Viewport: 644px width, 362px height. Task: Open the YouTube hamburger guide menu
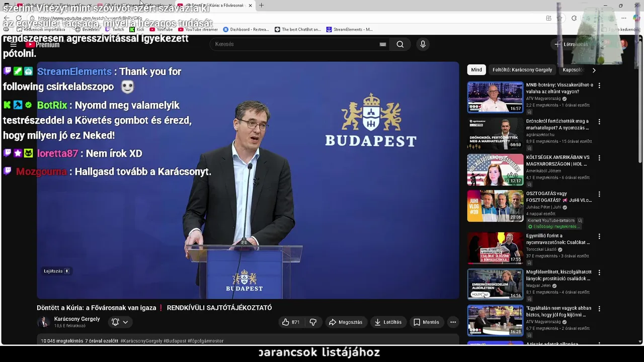pyautogui.click(x=14, y=44)
